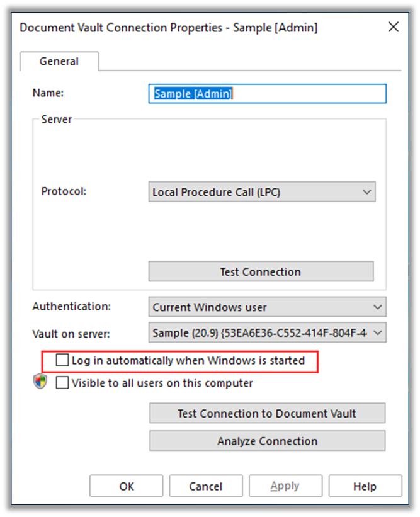Screen dimensions: 420x517
Task: Click the Apply button
Action: click(x=285, y=486)
